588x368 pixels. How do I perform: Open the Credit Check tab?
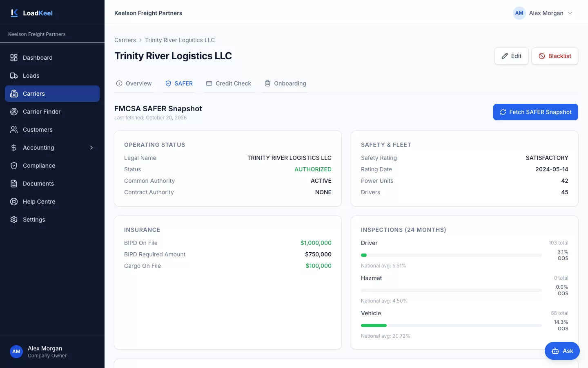[x=229, y=83]
